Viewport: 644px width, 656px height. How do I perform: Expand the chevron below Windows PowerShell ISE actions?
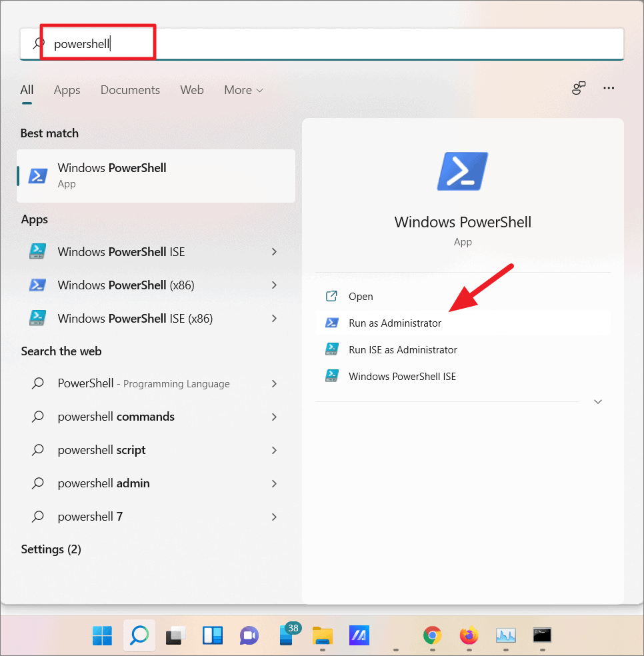pos(597,401)
